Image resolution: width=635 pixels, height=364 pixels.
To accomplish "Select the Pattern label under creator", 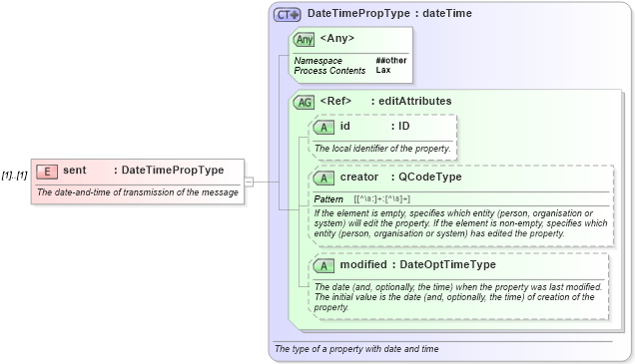I will [328, 199].
